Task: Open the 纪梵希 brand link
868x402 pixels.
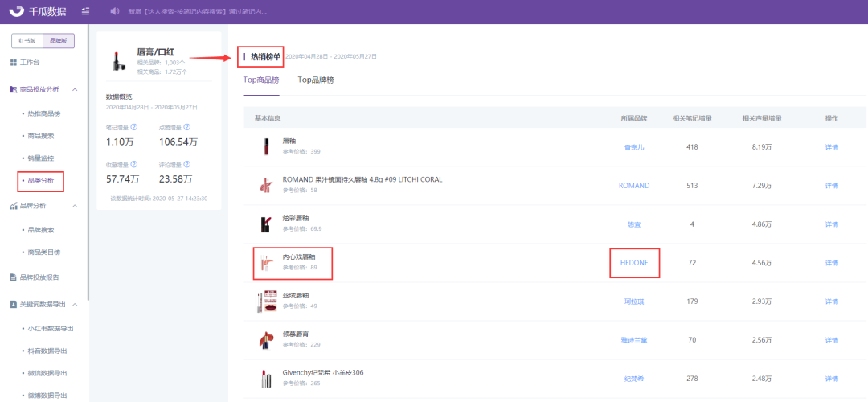Action: [634, 379]
